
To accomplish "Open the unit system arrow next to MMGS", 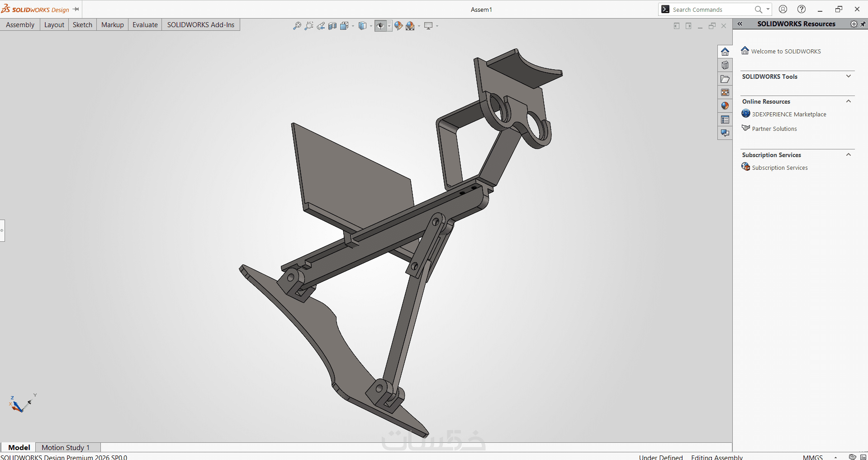I will (x=835, y=457).
